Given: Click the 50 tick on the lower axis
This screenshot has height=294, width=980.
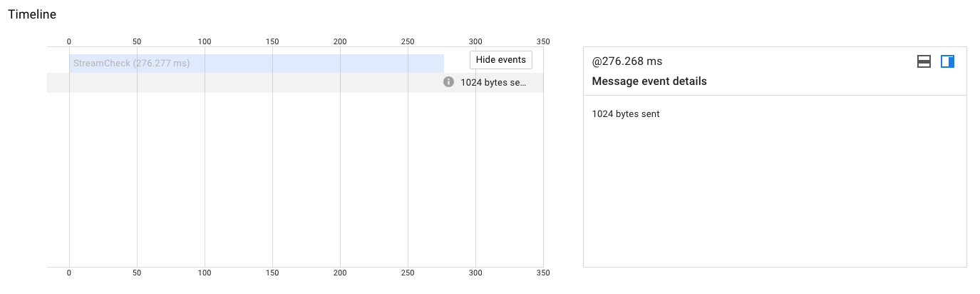Looking at the screenshot, I should pyautogui.click(x=137, y=273).
